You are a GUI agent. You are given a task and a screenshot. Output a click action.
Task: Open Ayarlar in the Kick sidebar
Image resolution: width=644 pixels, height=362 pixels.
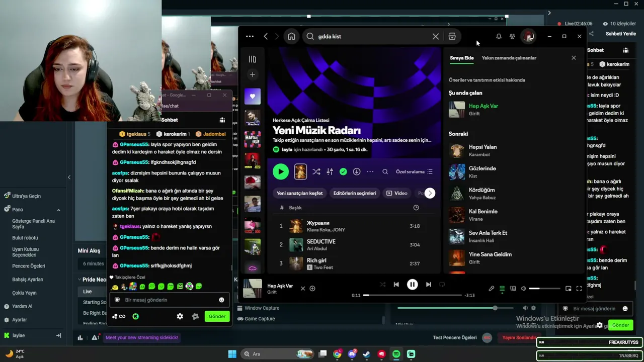(x=20, y=320)
